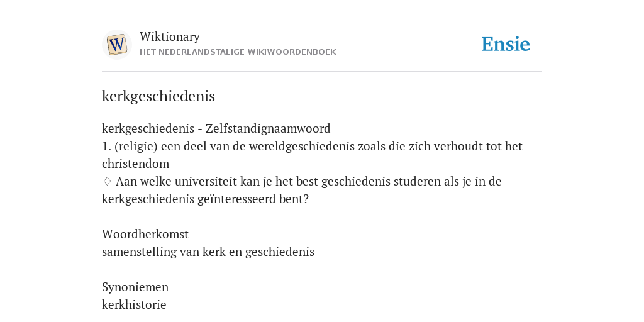Click the 'Het Nederlandstalige Wikiwoordenboek' subtitle
Image resolution: width=644 pixels, height=322 pixels.
[238, 52]
